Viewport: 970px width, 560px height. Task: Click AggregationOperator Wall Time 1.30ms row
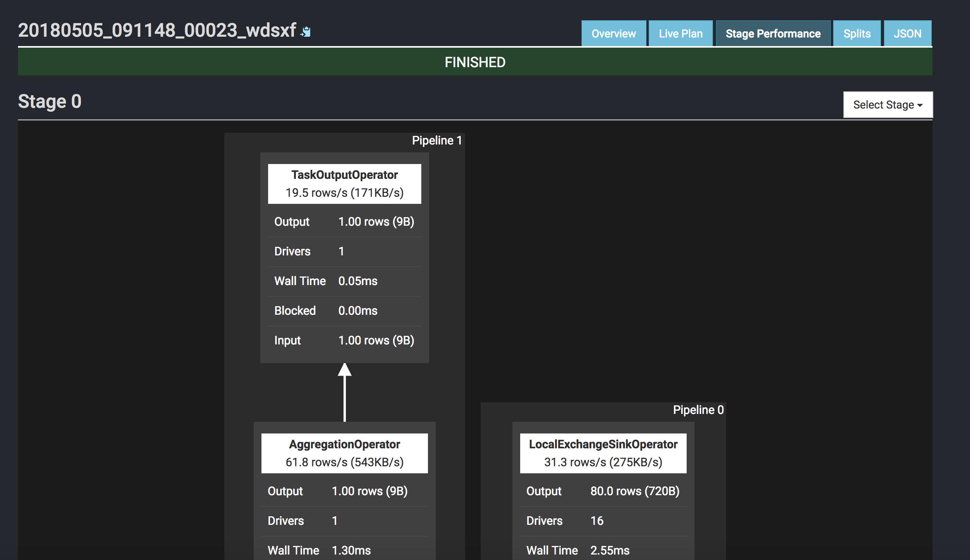point(344,550)
